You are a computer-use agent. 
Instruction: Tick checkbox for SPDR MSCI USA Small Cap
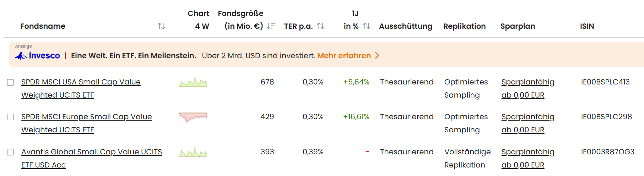coord(10,82)
